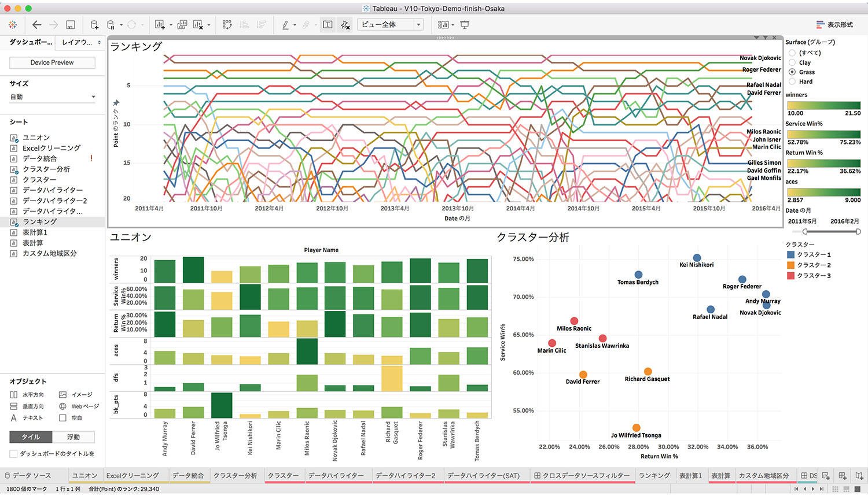Switch to the クラスター分析 sheet tab
This screenshot has height=496, width=868.
point(236,475)
